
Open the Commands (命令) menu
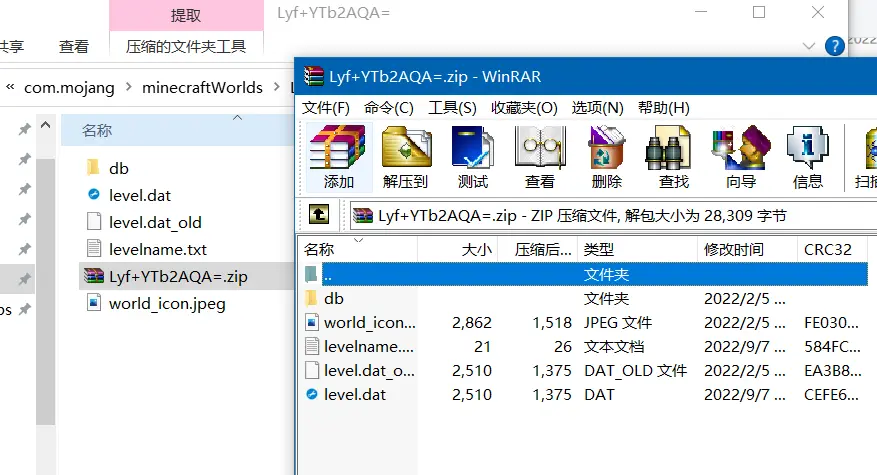pyautogui.click(x=389, y=107)
